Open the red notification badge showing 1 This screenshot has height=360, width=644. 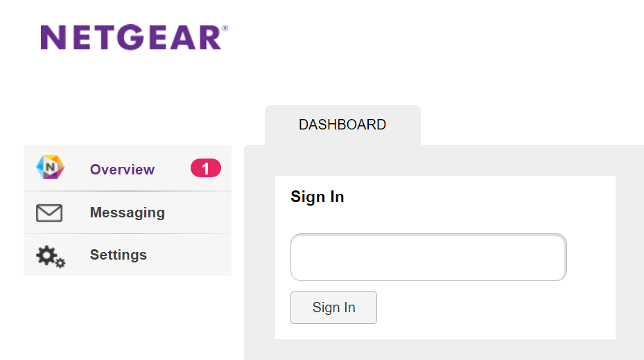pyautogui.click(x=206, y=168)
